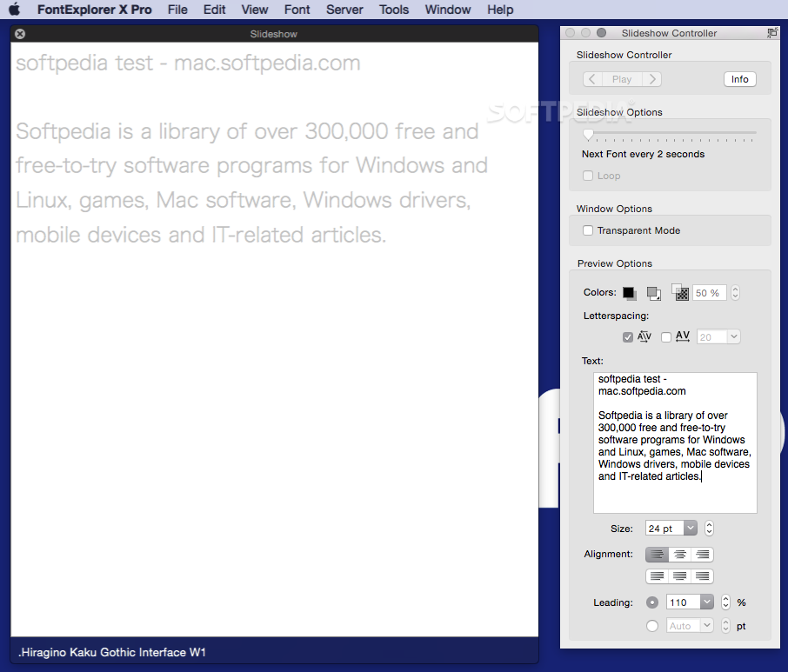
Task: Click the Size stepper arrows
Action: (709, 529)
